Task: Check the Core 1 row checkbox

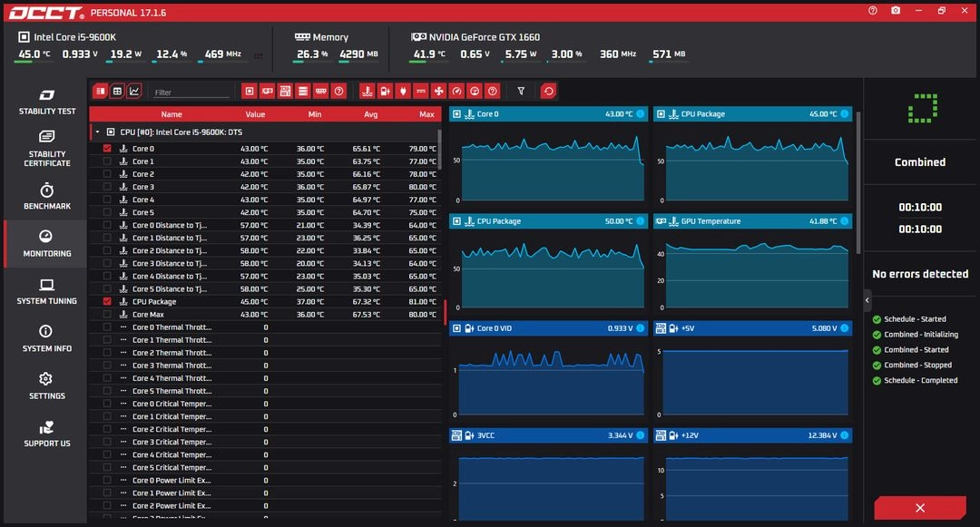Action: pyautogui.click(x=107, y=161)
